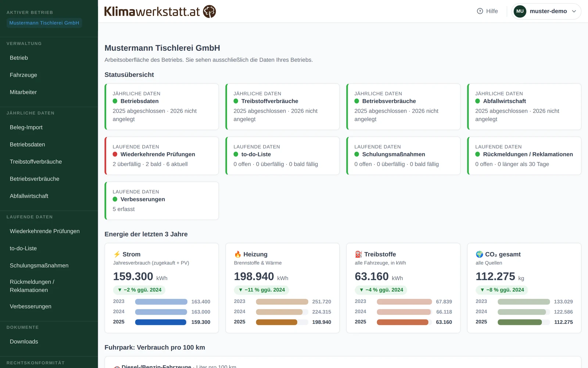This screenshot has width=588, height=368.
Task: Open the Abfallwirtschaft status card
Action: point(524,107)
